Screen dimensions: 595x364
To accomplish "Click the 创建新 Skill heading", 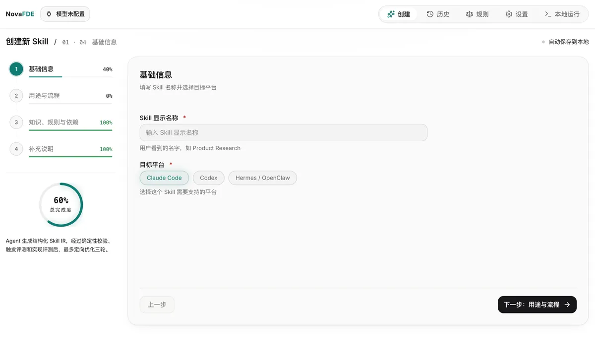I will [27, 42].
